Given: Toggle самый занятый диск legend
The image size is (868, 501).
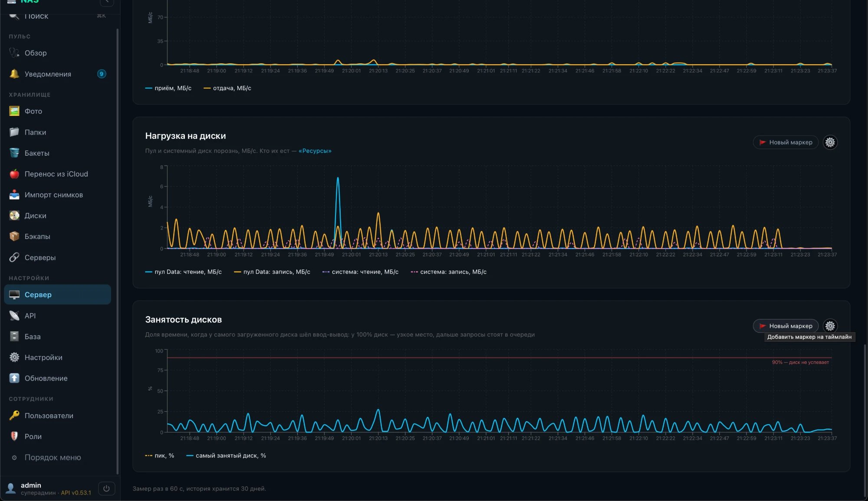Looking at the screenshot, I should click(x=226, y=455).
